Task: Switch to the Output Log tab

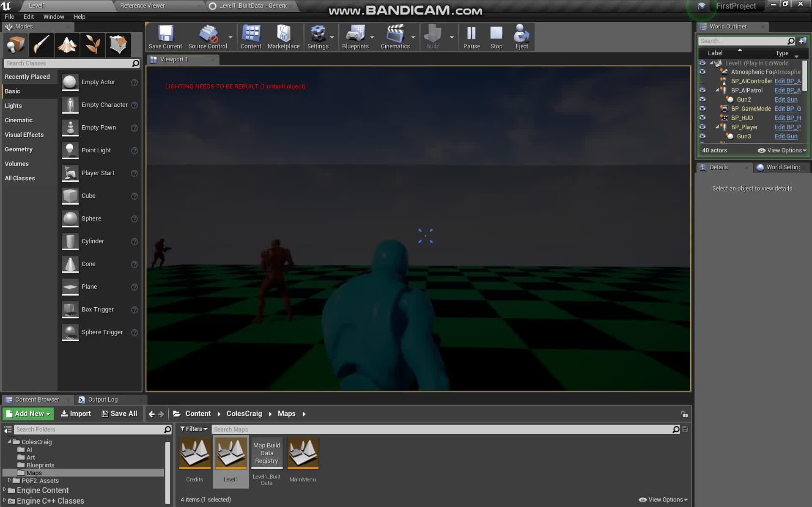Action: click(x=102, y=399)
